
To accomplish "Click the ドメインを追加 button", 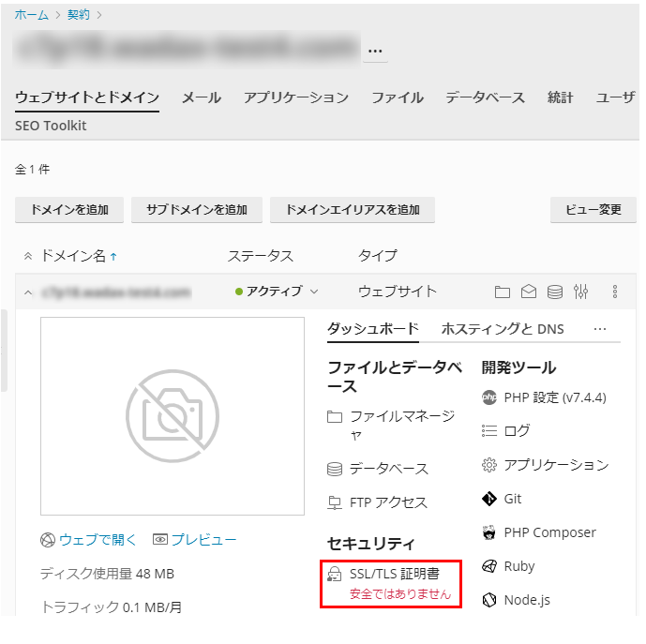I will tap(69, 210).
